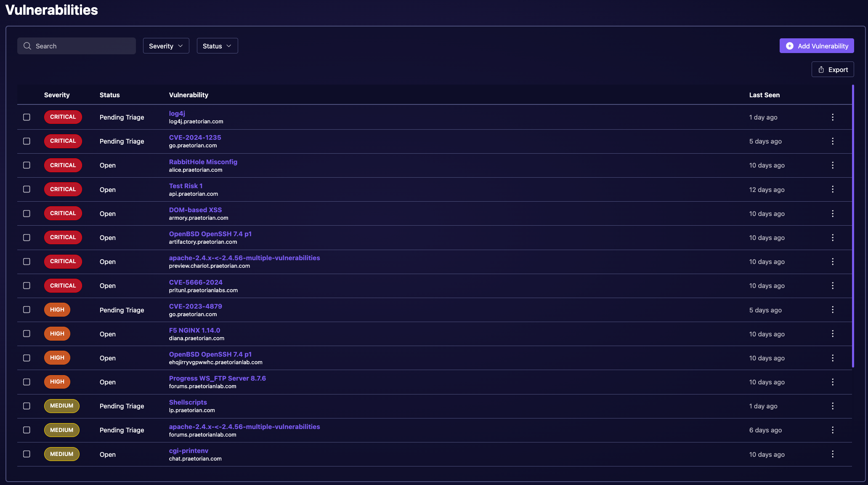
Task: Sort by the Status column header
Action: [110, 95]
